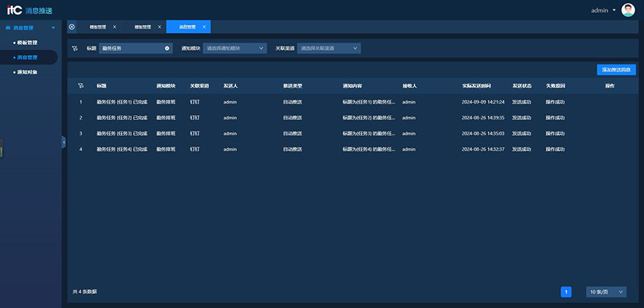Go to page 1 in pagination
Image resolution: width=644 pixels, height=308 pixels.
click(566, 292)
